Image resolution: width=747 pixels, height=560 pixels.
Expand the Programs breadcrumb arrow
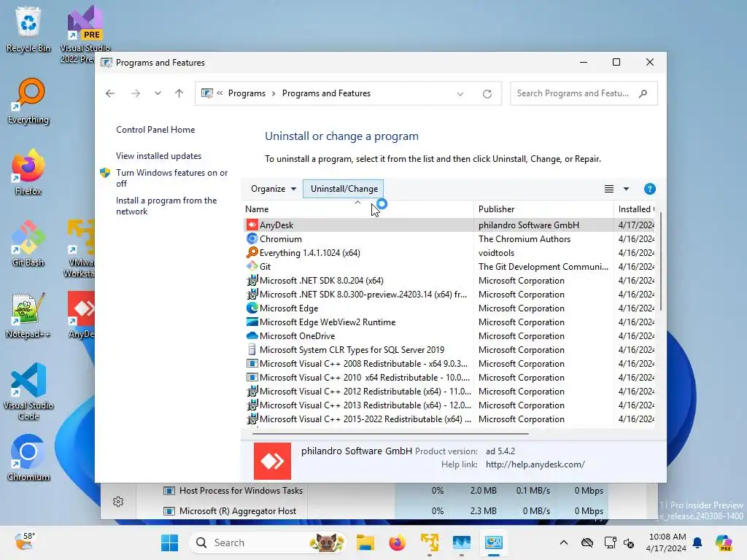[x=274, y=93]
